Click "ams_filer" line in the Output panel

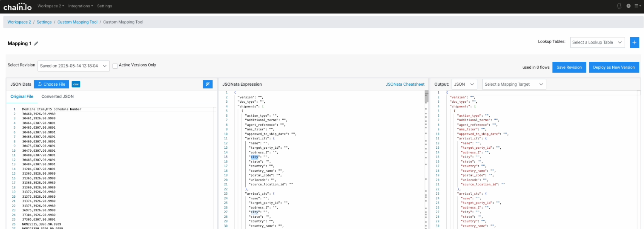pos(472,129)
